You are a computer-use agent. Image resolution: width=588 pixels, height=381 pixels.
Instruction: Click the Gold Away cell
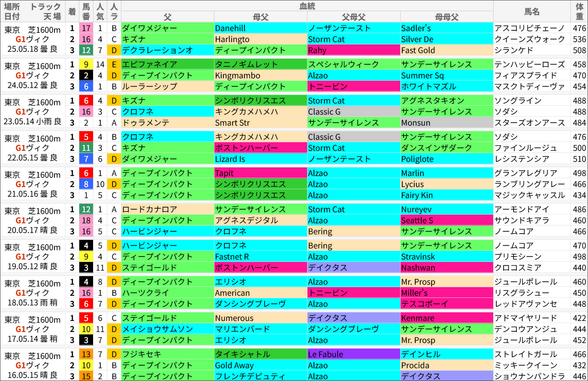pyautogui.click(x=261, y=365)
